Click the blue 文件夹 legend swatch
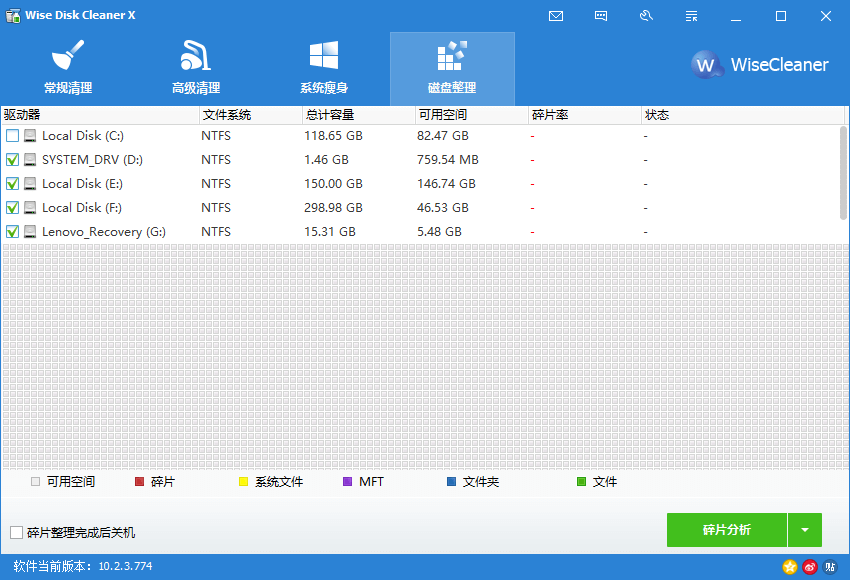 pyautogui.click(x=451, y=481)
